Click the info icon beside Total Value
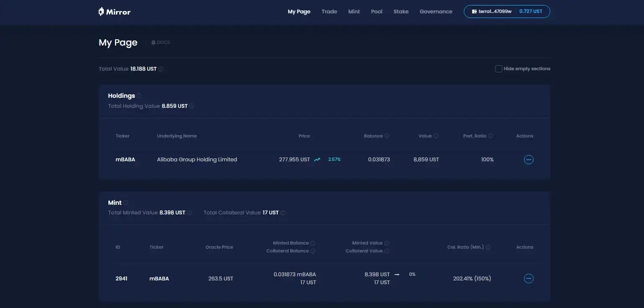 tap(161, 69)
